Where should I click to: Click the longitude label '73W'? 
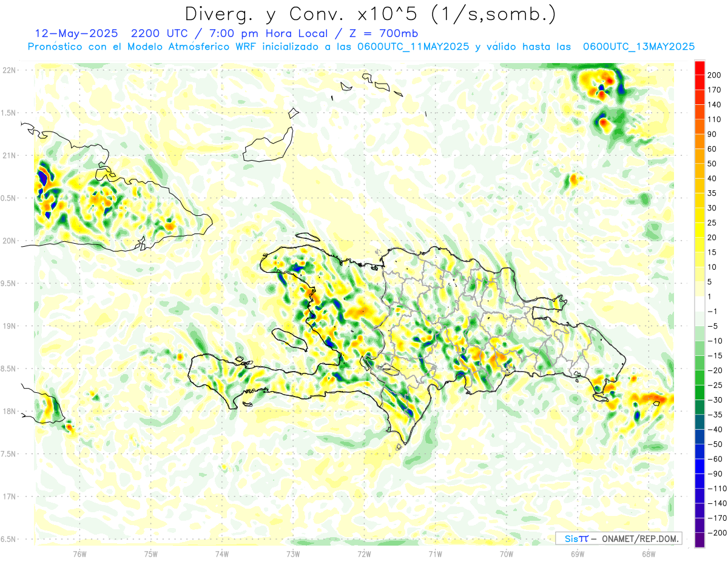[293, 554]
